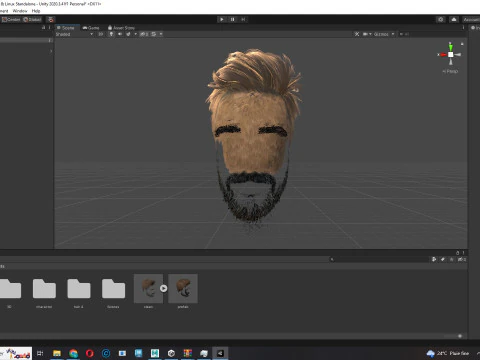Open the scene camera settings icon

(x=365, y=34)
